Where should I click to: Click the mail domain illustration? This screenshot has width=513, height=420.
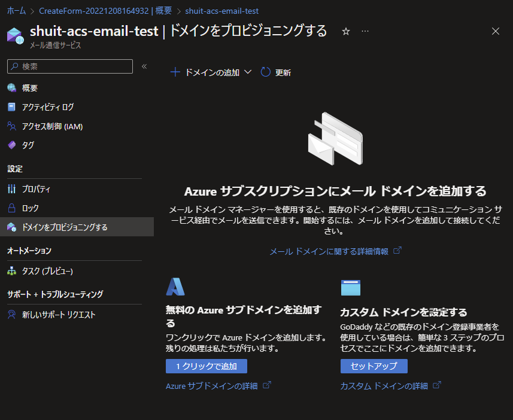tap(335, 139)
